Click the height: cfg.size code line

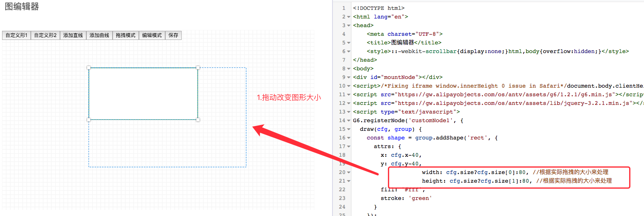point(517,181)
